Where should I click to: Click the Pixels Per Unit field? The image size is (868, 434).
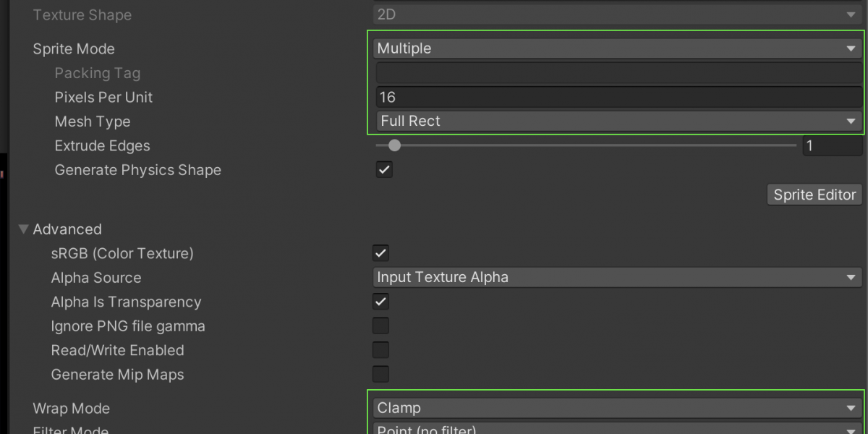pyautogui.click(x=617, y=97)
